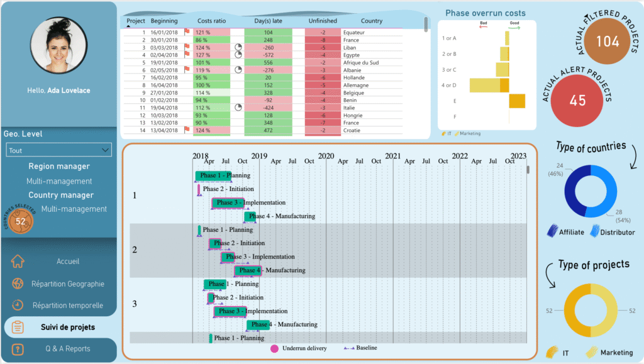
Task: Click the Actual Alert Projects 45 circle
Action: [577, 101]
